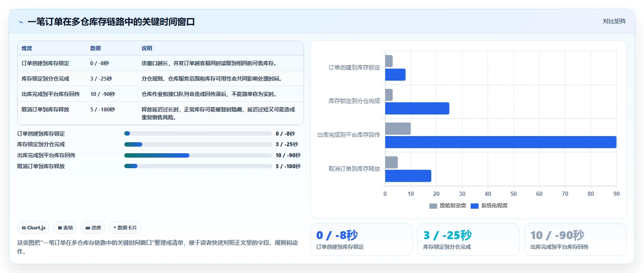Select the 进度 tag chip
Viewport: 644px width, 273px height.
[x=93, y=228]
